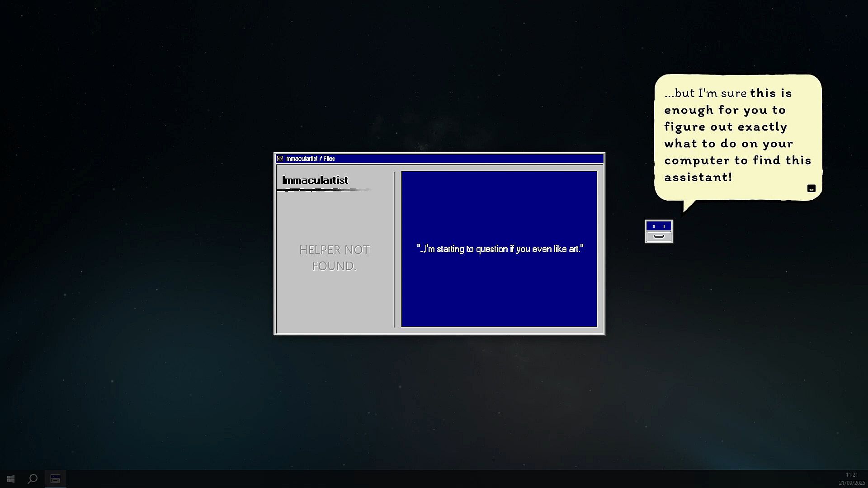The width and height of the screenshot is (868, 488).
Task: Click the 21/09/2025 date on the taskbar
Action: pos(852,483)
